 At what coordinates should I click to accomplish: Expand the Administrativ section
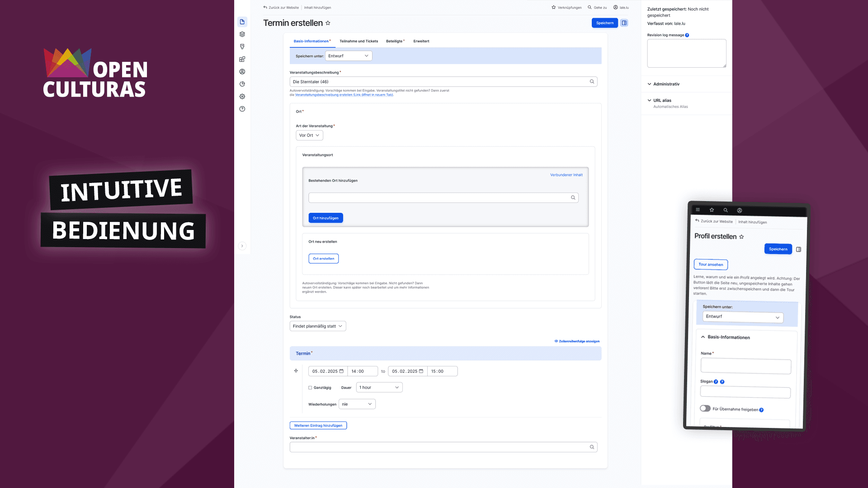(666, 84)
